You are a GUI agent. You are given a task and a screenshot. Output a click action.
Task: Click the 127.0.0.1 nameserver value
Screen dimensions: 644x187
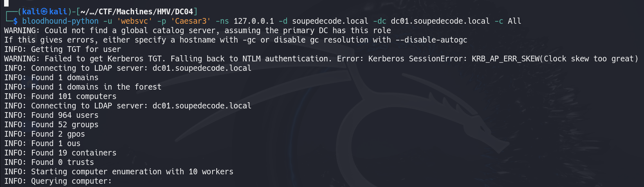click(254, 21)
